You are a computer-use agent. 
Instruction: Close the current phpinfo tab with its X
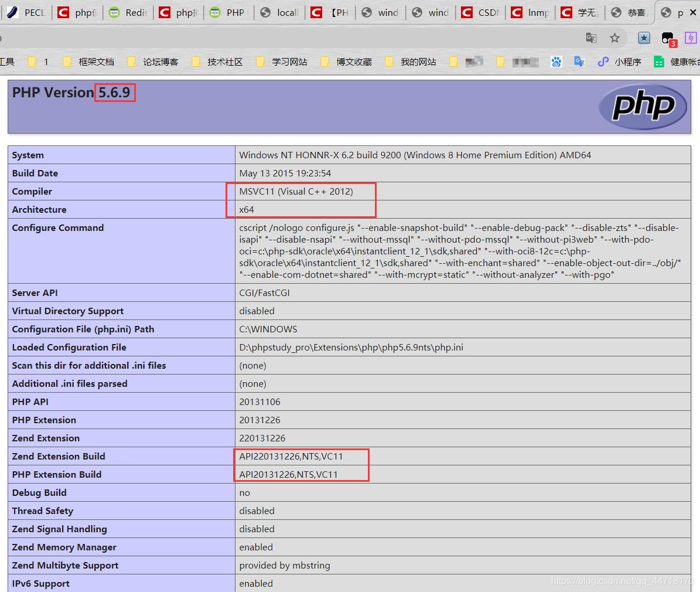[x=694, y=12]
